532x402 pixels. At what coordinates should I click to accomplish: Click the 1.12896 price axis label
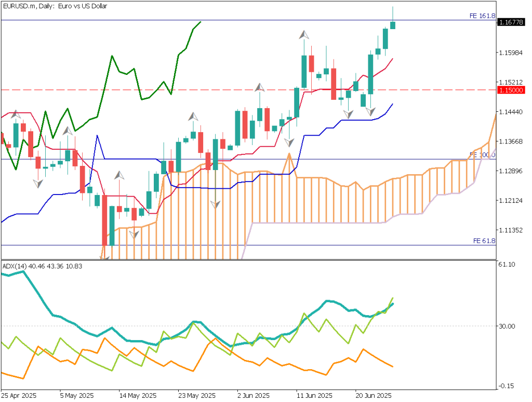point(511,171)
